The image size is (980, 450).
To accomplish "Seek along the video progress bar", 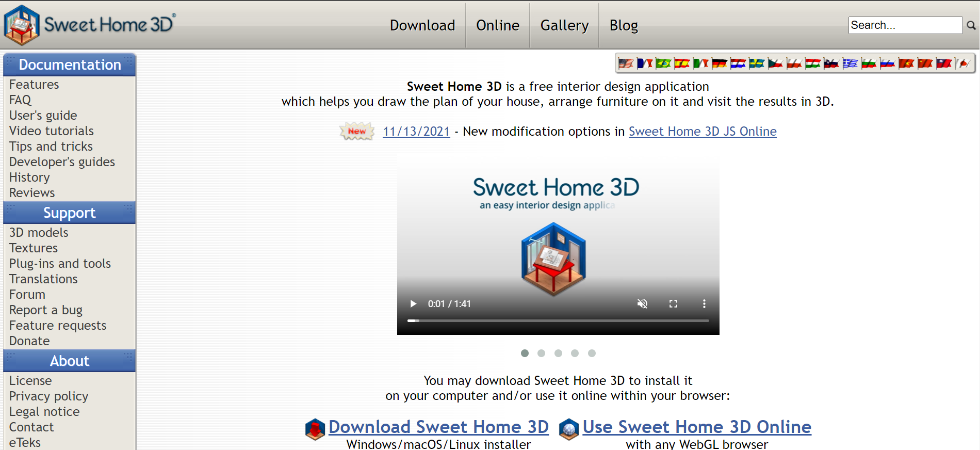I will pos(558,320).
